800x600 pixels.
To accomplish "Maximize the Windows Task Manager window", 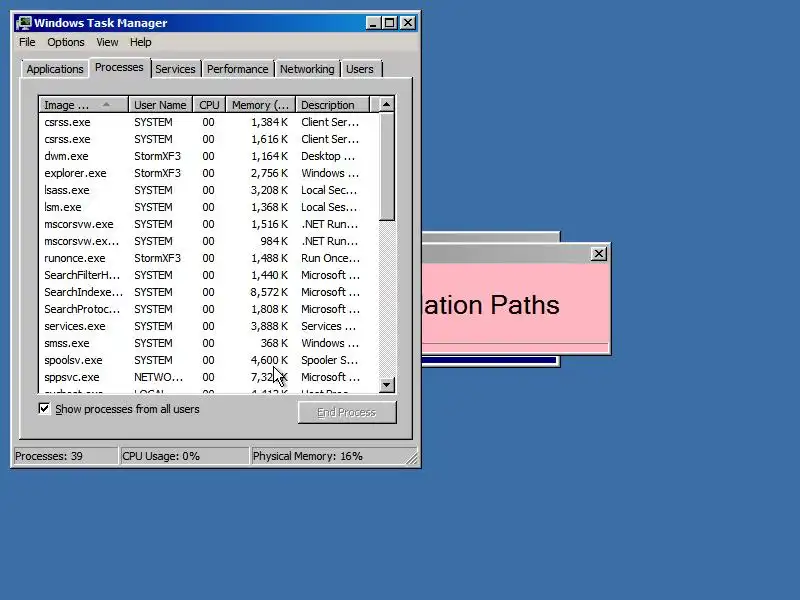I will (x=390, y=23).
